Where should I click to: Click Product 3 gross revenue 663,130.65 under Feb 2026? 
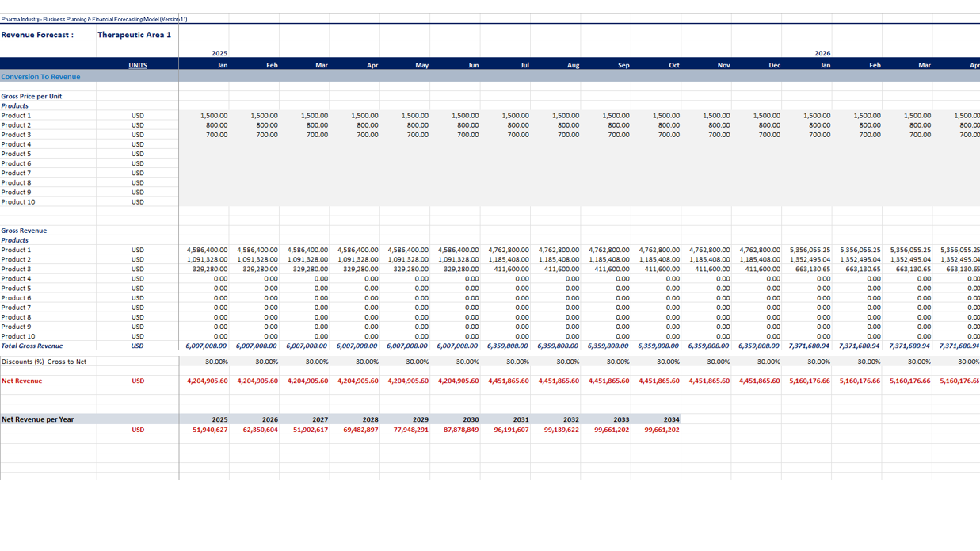[x=863, y=269]
